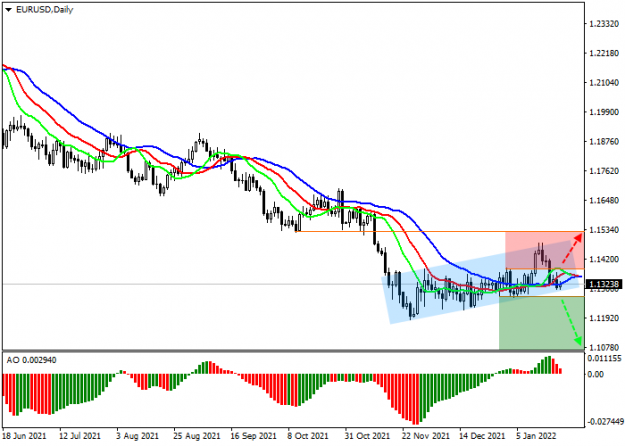Viewport: 625px width, 446px height.
Task: Click the 1.23320 price axis label
Action: 605,24
